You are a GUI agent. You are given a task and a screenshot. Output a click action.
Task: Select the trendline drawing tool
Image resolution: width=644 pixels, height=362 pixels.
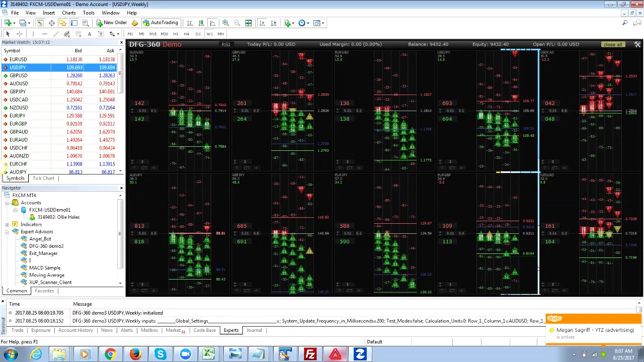click(55, 34)
